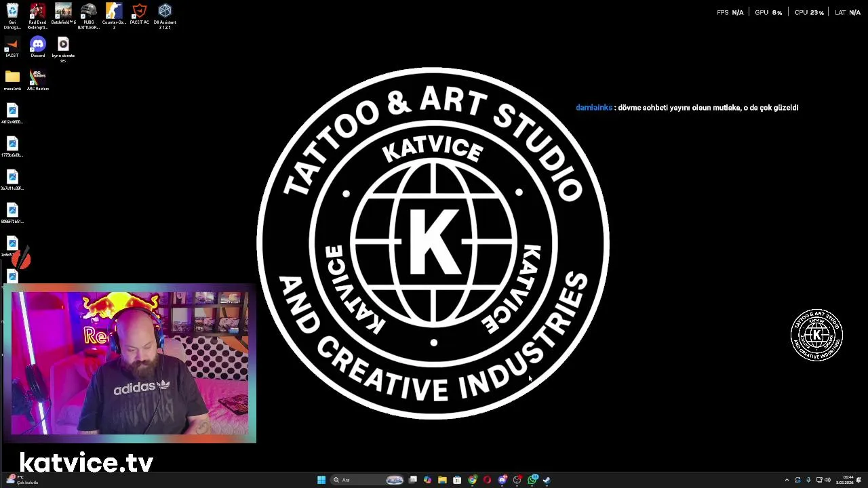
Task: Launch the Counter-Strike 2 shortcut
Action: coord(114,16)
